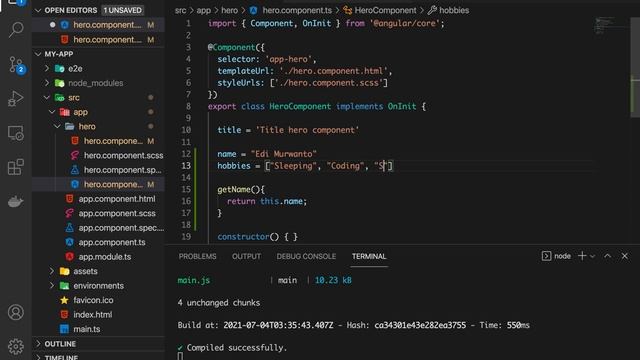Click the 'src' breadcrumb segment

[180, 10]
